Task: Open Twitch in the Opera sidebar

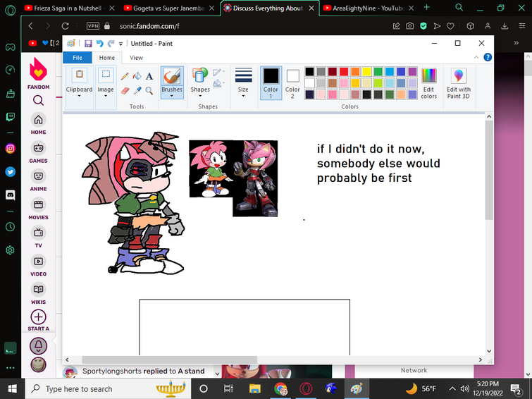Action: (10, 117)
